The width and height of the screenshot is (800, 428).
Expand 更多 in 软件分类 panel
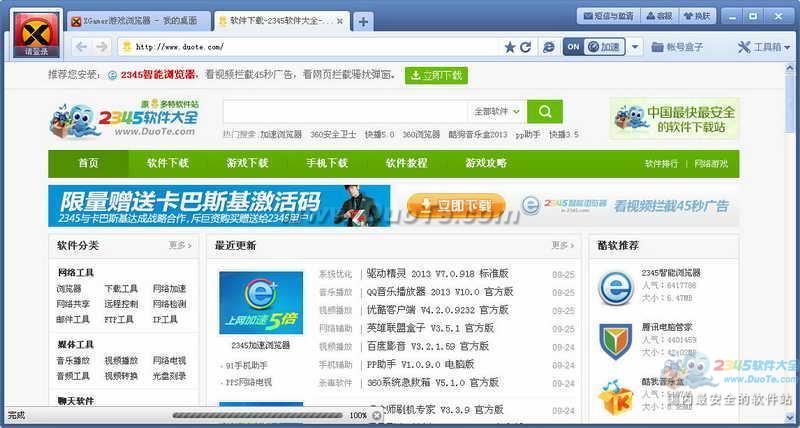[180, 246]
